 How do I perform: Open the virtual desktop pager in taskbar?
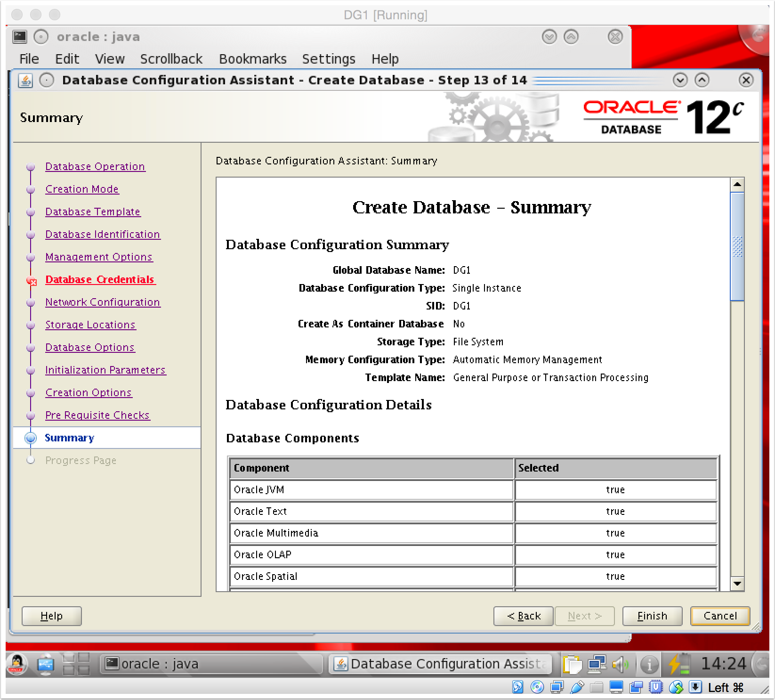pos(76,664)
